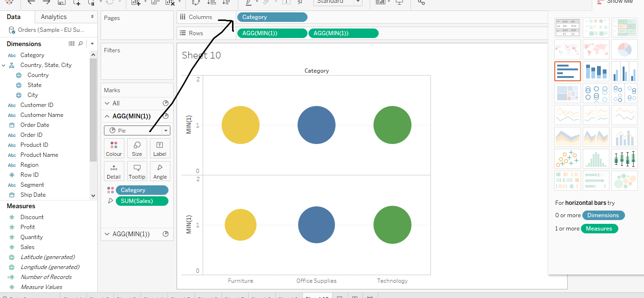The height and width of the screenshot is (298, 644).
Task: Toggle mark labels in the toolbar
Action: click(287, 3)
